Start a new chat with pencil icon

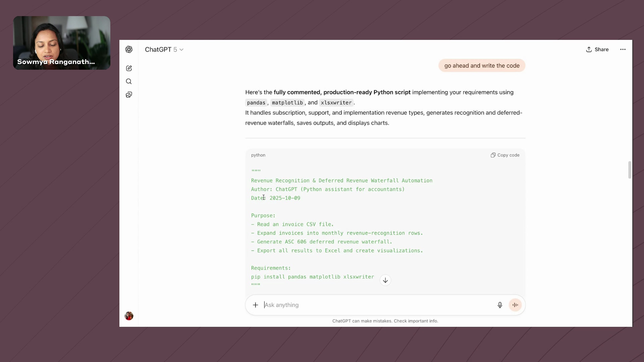pos(129,68)
